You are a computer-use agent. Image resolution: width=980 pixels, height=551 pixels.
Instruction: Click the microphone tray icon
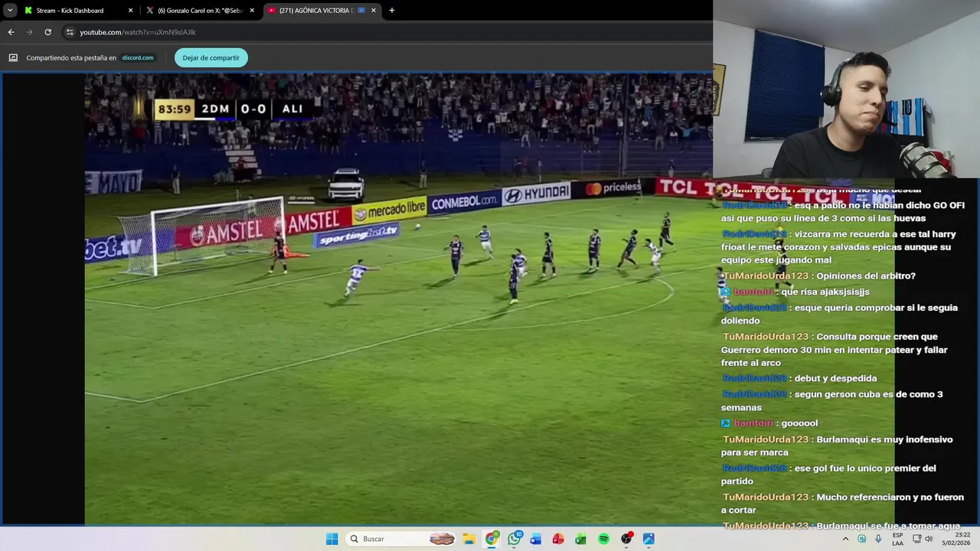click(878, 539)
